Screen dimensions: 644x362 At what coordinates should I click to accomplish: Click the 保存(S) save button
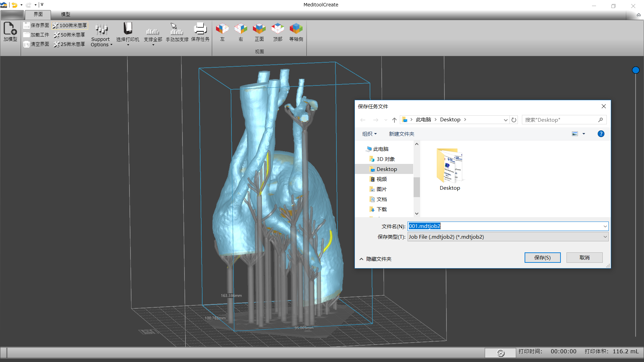click(x=542, y=257)
